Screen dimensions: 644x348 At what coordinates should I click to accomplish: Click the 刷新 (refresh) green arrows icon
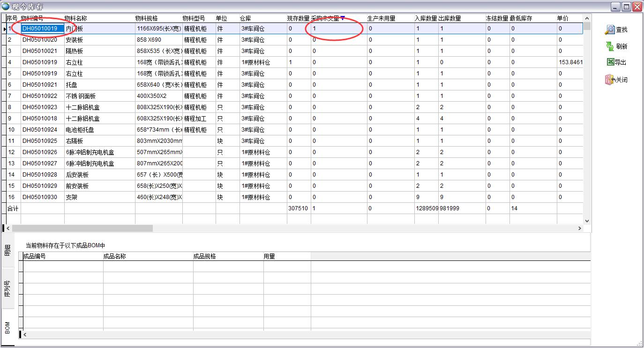(609, 46)
